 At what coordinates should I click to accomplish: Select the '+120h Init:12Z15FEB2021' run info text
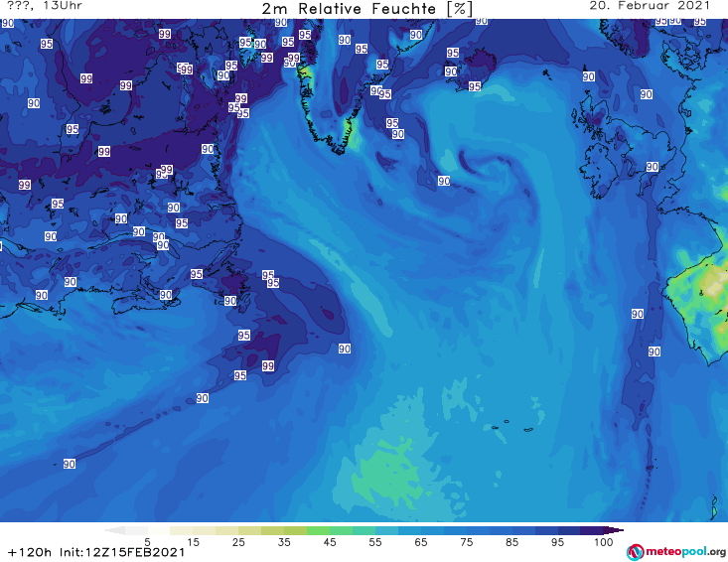coord(96,553)
